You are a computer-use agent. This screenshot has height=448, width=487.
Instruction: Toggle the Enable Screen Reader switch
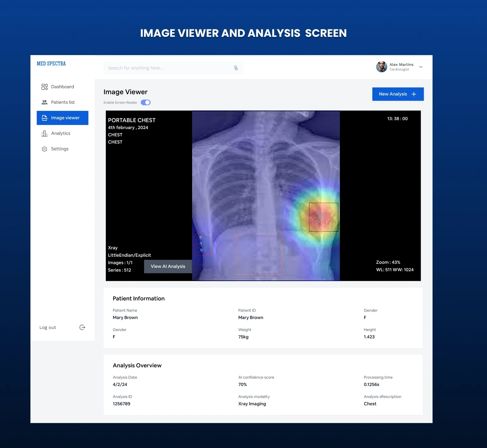[x=146, y=102]
